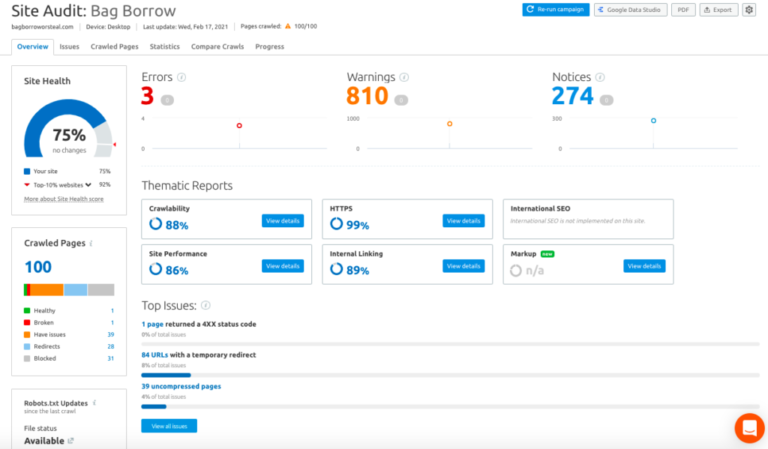View details for Markup report
The height and width of the screenshot is (449, 768).
pyautogui.click(x=644, y=266)
